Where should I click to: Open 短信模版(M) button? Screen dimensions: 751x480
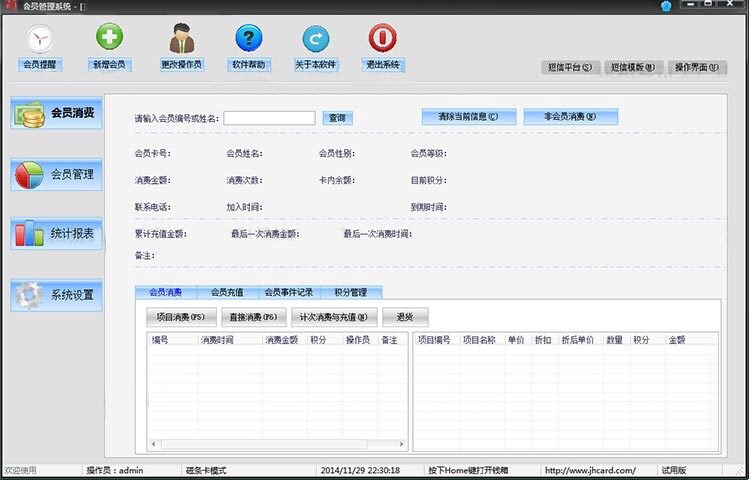point(633,67)
